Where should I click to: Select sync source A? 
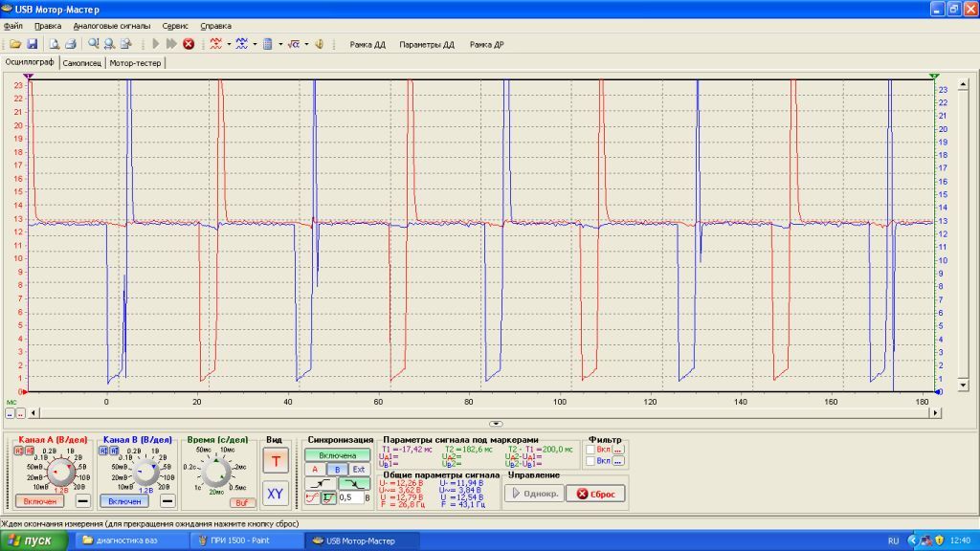point(315,469)
